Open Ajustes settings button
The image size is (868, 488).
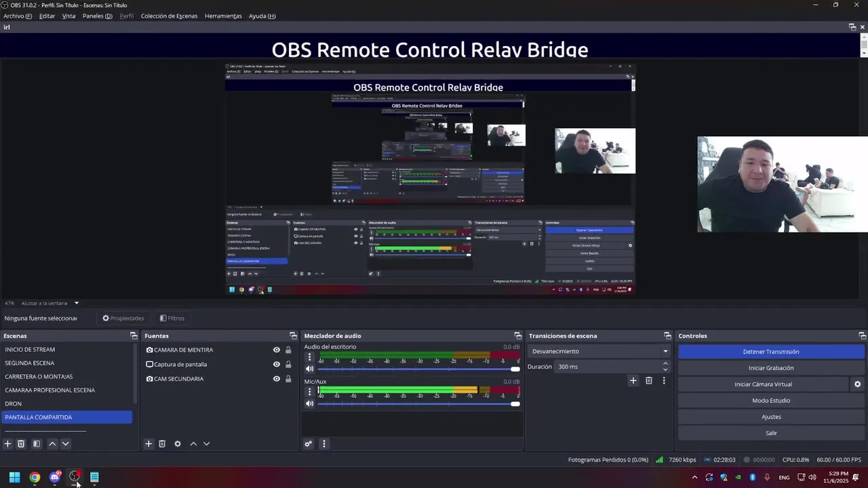click(771, 417)
